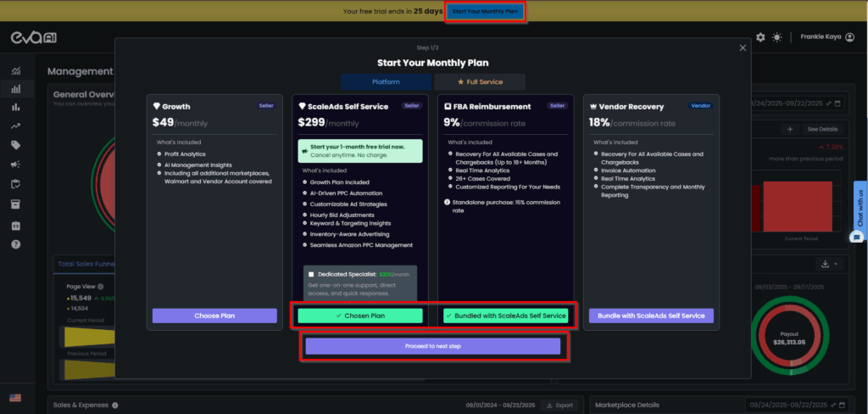Open the question mark help icon
The width and height of the screenshot is (868, 414).
(x=16, y=243)
